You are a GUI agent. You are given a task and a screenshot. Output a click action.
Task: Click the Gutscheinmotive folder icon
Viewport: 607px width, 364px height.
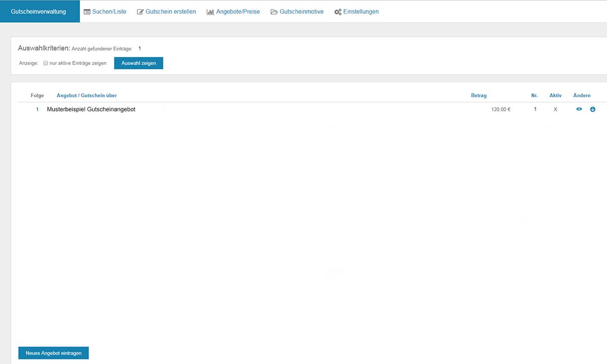[x=274, y=12]
